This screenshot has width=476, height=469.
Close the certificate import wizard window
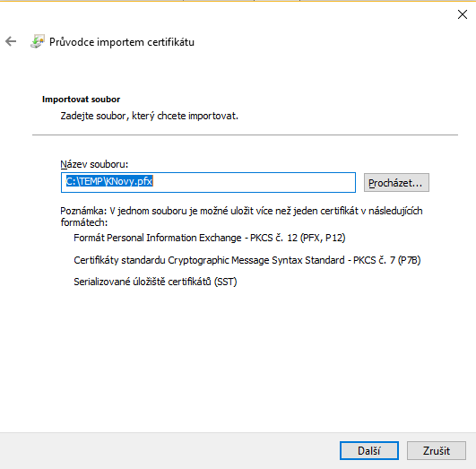tap(463, 14)
